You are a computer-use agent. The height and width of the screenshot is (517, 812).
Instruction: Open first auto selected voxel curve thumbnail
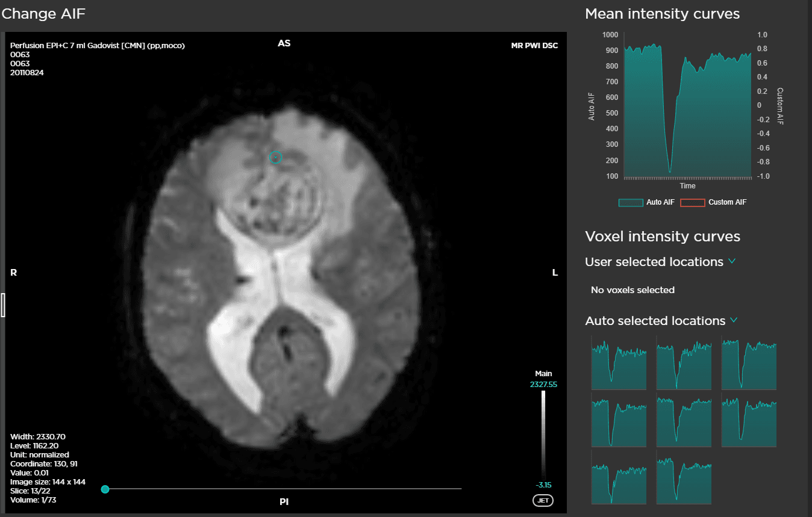click(x=619, y=364)
